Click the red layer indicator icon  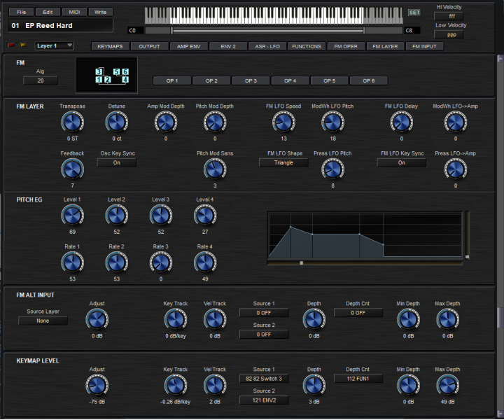tap(12, 45)
